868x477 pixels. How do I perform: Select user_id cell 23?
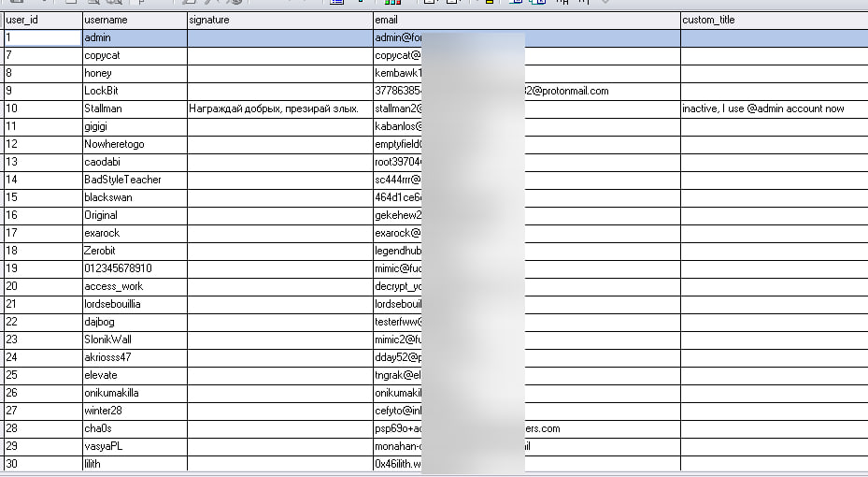click(43, 340)
